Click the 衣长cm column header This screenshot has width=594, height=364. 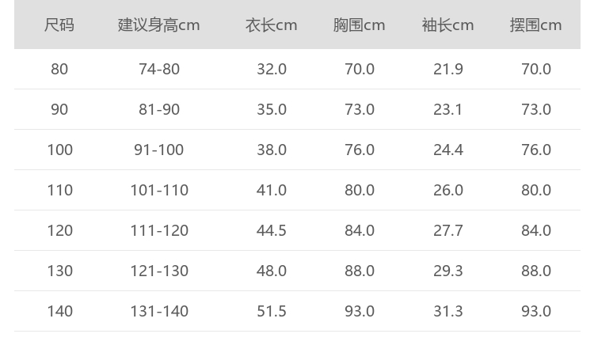point(272,25)
